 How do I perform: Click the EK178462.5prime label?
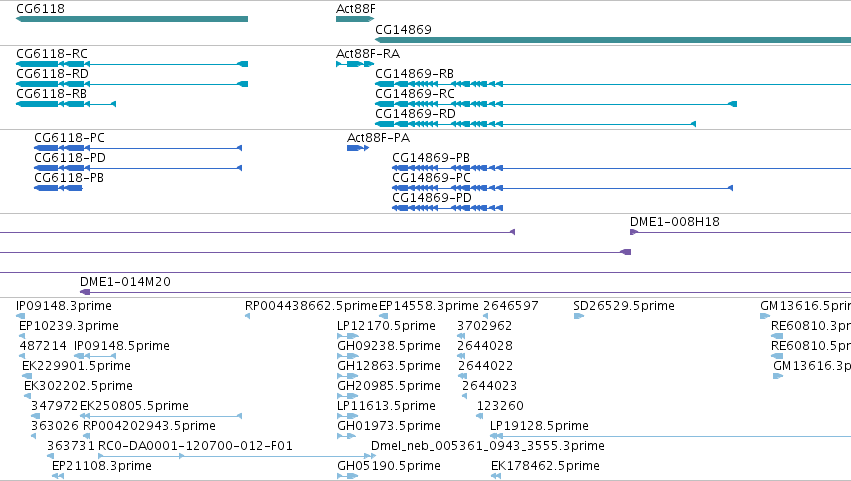click(x=545, y=466)
